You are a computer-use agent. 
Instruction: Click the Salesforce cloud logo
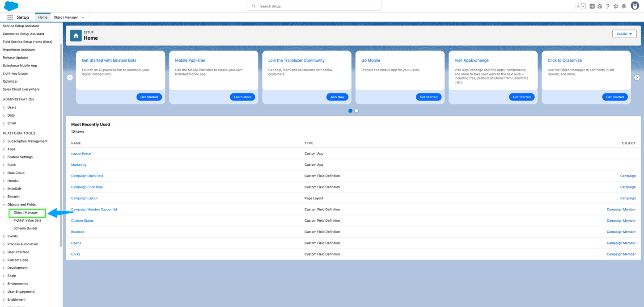[x=11, y=6]
